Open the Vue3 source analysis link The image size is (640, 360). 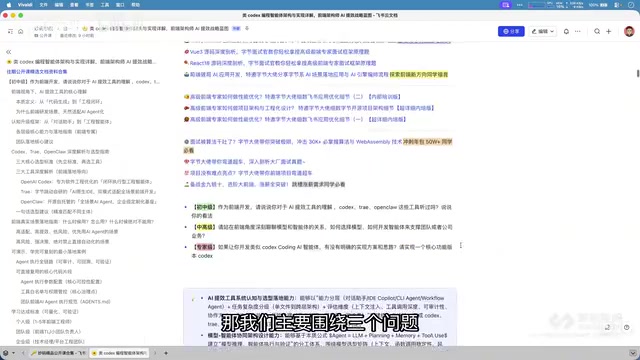click(x=279, y=52)
